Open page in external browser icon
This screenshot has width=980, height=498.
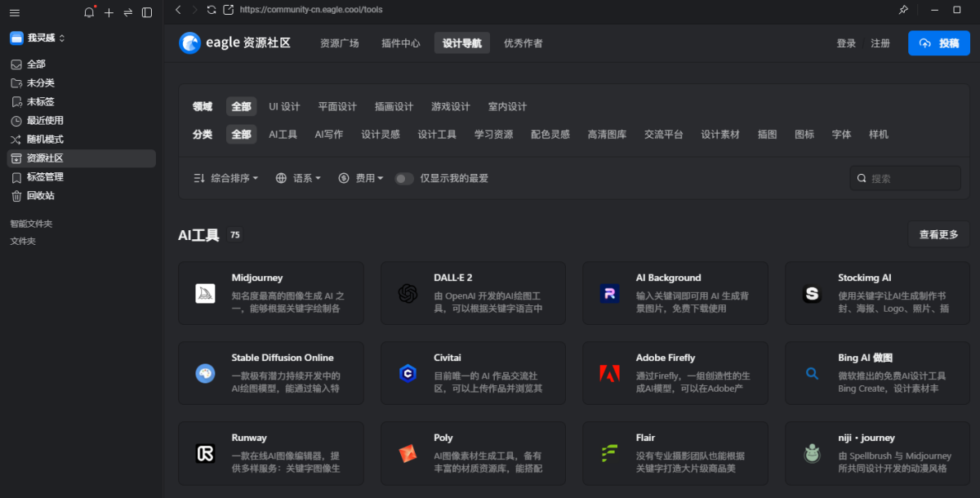228,10
